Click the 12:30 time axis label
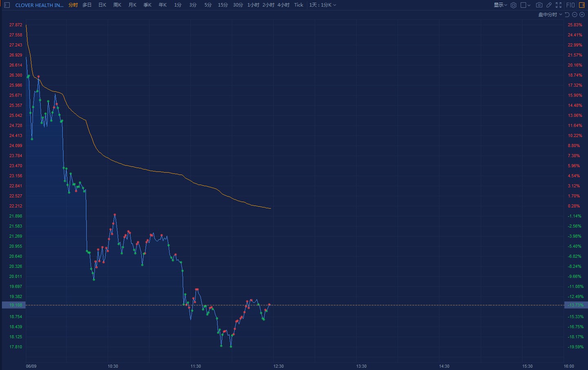 coord(278,366)
